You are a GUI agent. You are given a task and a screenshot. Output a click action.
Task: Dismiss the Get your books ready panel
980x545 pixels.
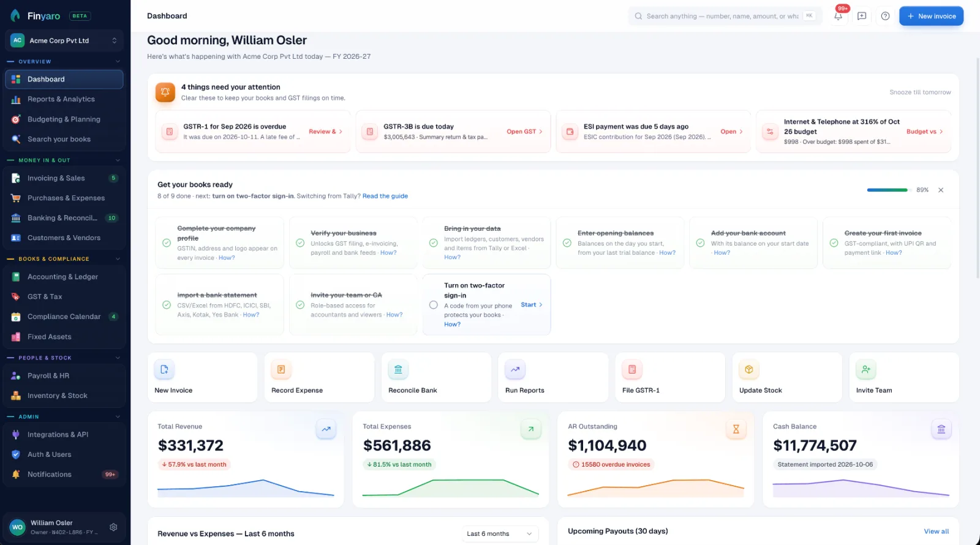(x=941, y=190)
